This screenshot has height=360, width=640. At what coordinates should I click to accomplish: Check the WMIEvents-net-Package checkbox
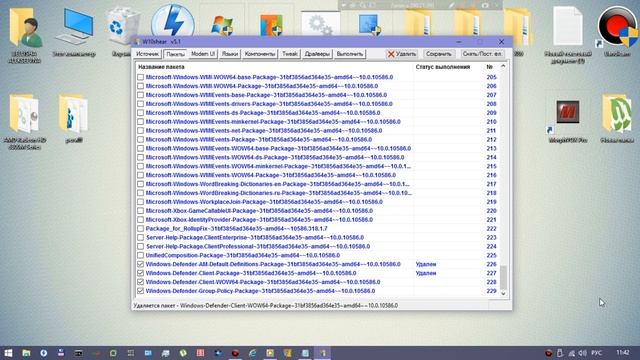(140, 131)
